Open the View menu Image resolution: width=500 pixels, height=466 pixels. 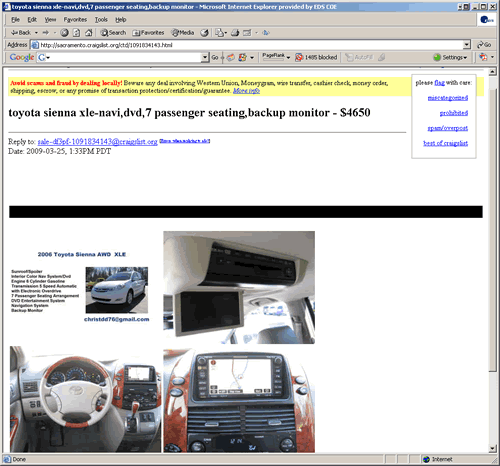pos(50,20)
